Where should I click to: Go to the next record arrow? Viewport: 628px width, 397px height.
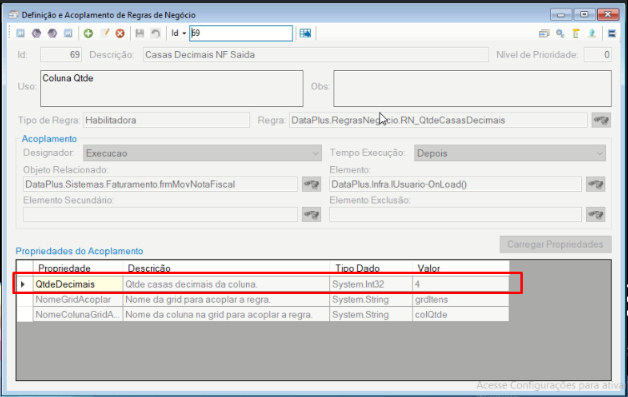[52, 33]
